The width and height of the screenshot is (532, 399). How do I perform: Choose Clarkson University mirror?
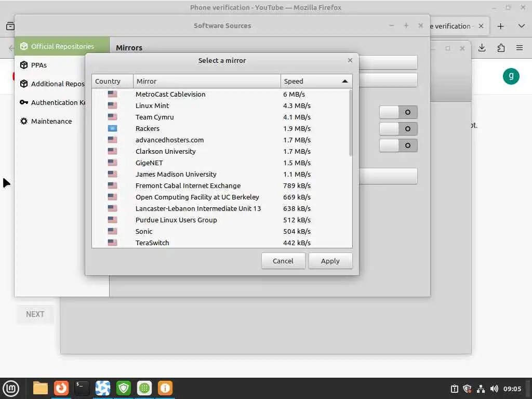[222, 151]
